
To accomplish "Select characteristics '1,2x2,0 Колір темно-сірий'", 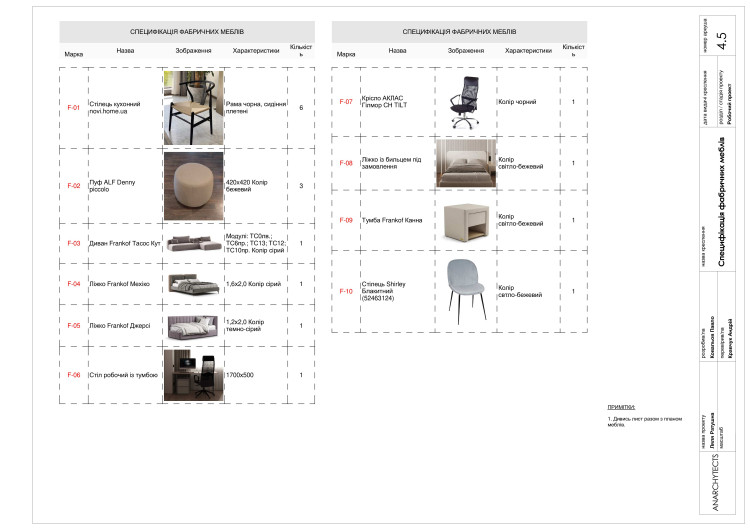I will click(x=245, y=325).
